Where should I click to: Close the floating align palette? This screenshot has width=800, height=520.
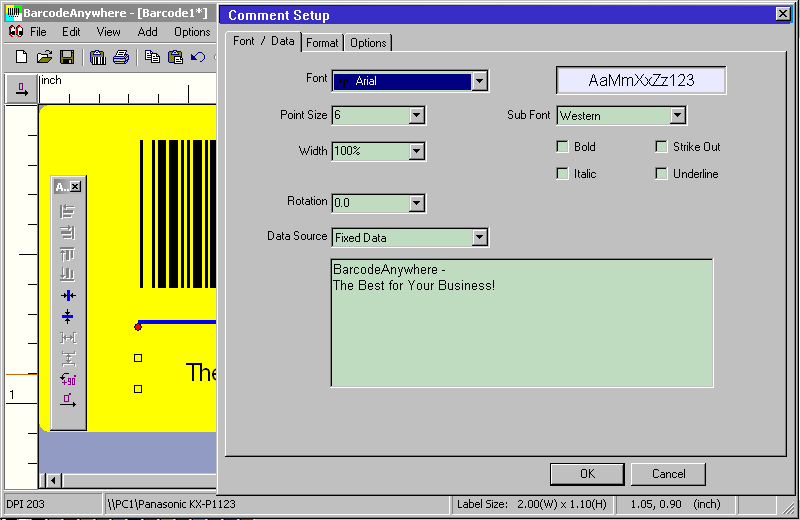pos(76,187)
